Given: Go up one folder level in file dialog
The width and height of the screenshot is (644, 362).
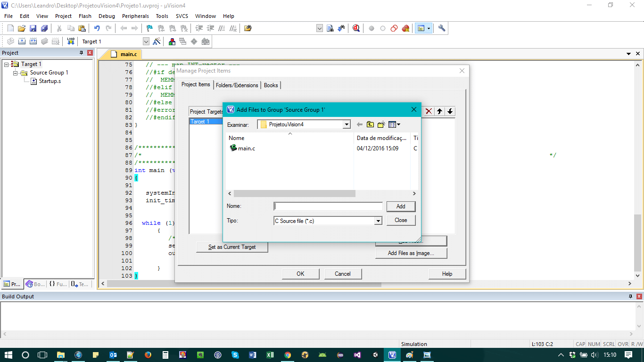Looking at the screenshot, I should click(370, 124).
